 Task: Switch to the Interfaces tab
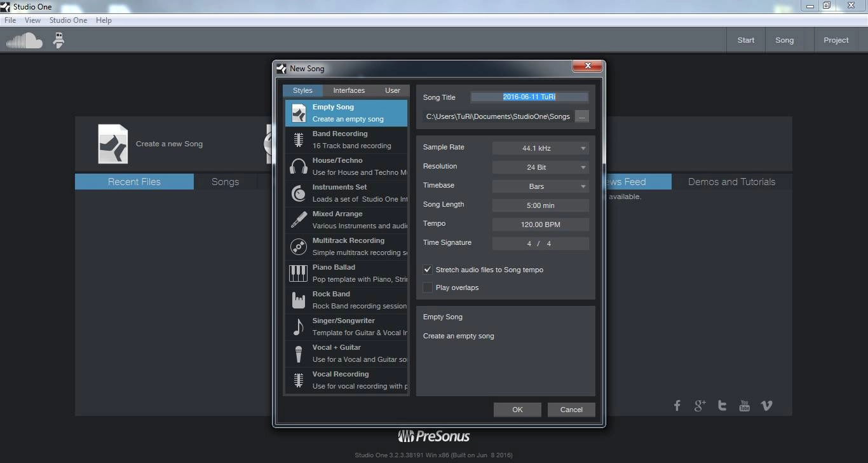(x=349, y=90)
